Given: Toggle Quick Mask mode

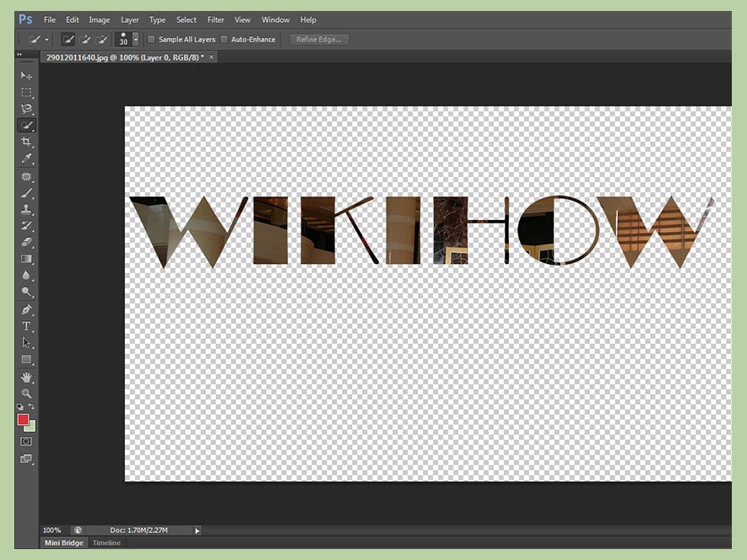Looking at the screenshot, I should tap(26, 441).
